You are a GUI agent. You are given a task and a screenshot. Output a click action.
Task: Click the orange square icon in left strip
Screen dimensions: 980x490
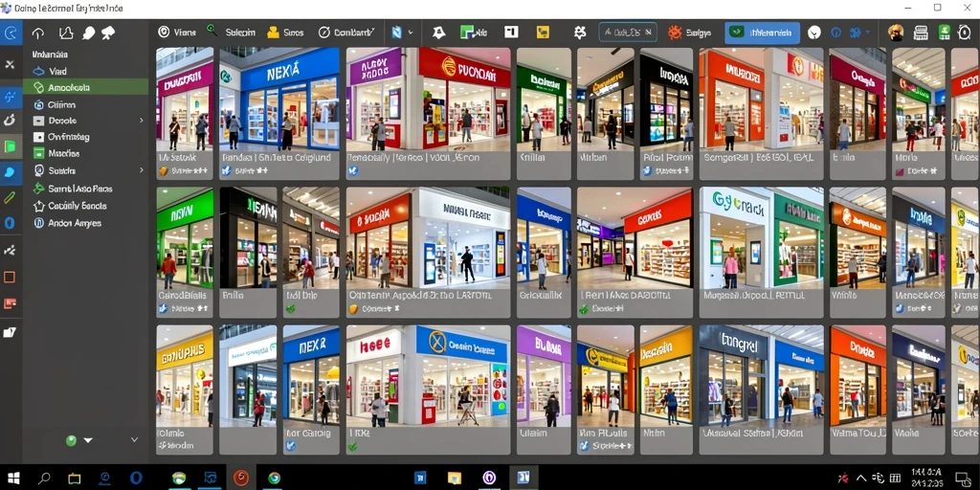click(x=10, y=277)
